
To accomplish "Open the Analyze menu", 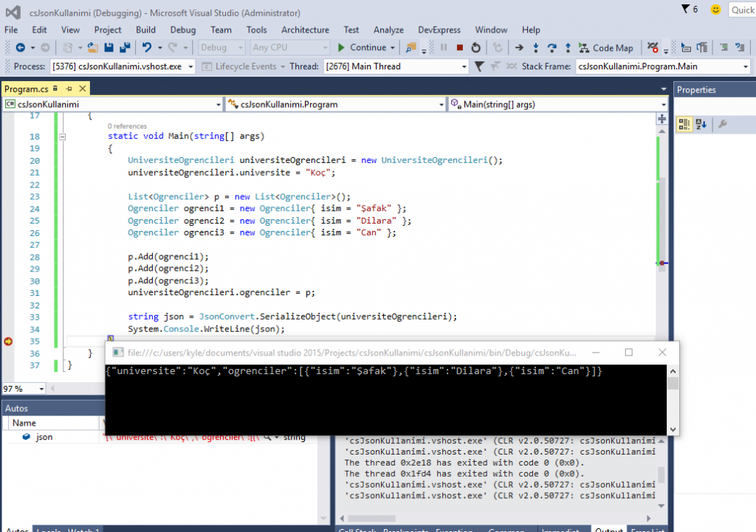I will pyautogui.click(x=388, y=30).
